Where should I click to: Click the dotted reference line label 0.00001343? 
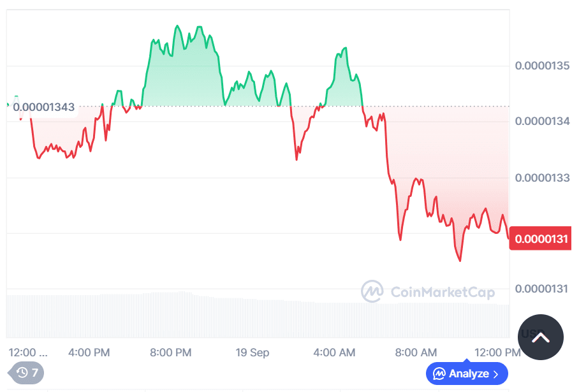point(43,107)
